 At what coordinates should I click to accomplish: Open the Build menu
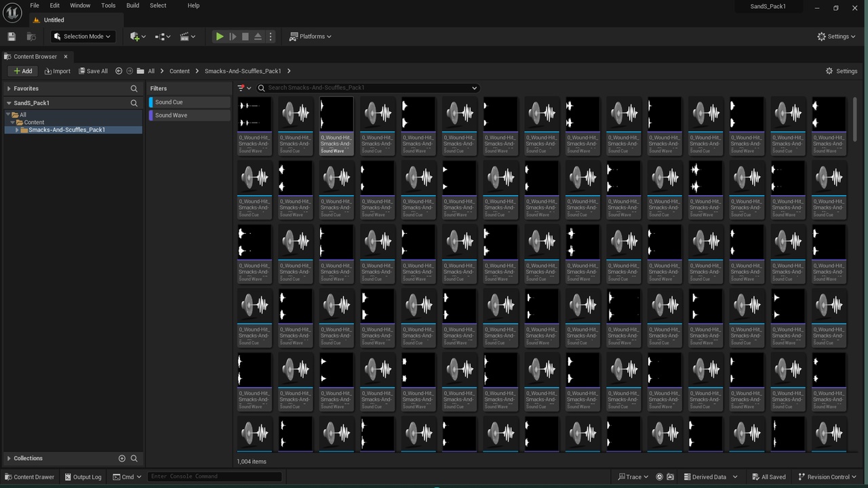[133, 5]
